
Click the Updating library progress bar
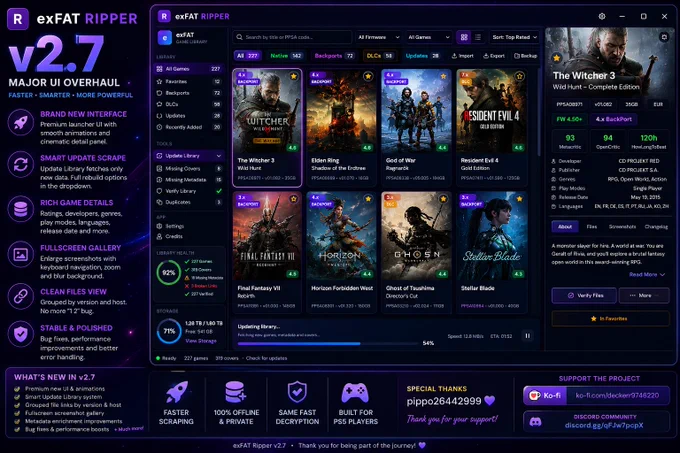click(x=327, y=344)
